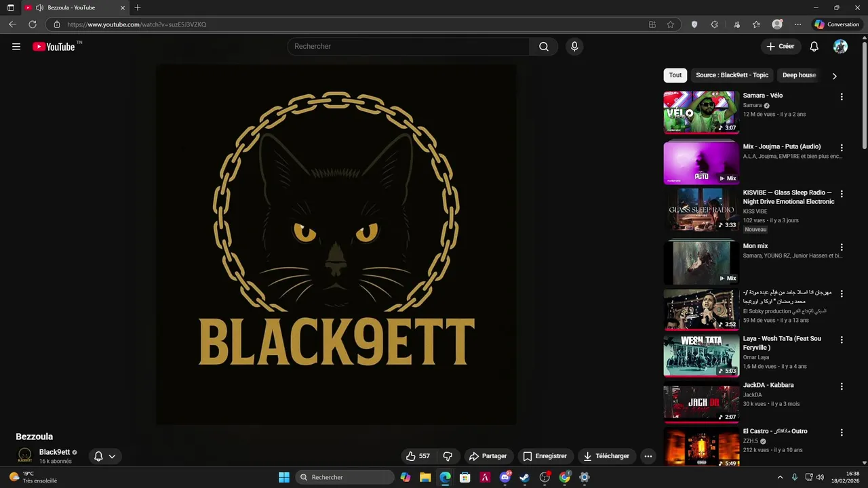Add this page to favorites star
Viewport: 868px width, 488px height.
(670, 24)
